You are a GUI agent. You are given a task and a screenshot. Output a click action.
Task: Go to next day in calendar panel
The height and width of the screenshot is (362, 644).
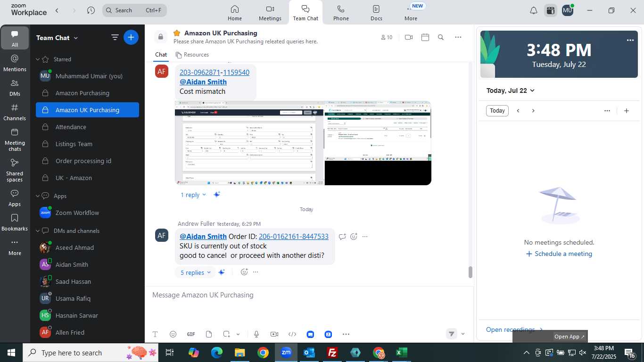(x=533, y=111)
